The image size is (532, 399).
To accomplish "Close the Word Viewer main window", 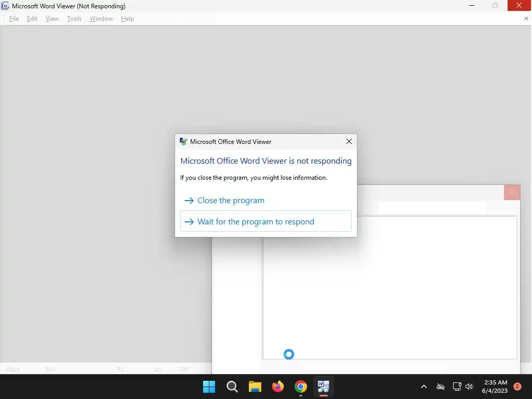I will pos(519,6).
